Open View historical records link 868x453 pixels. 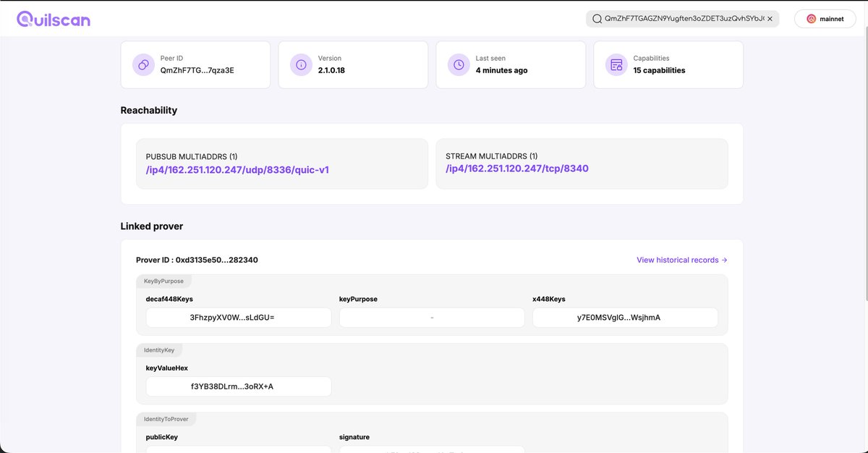click(682, 260)
